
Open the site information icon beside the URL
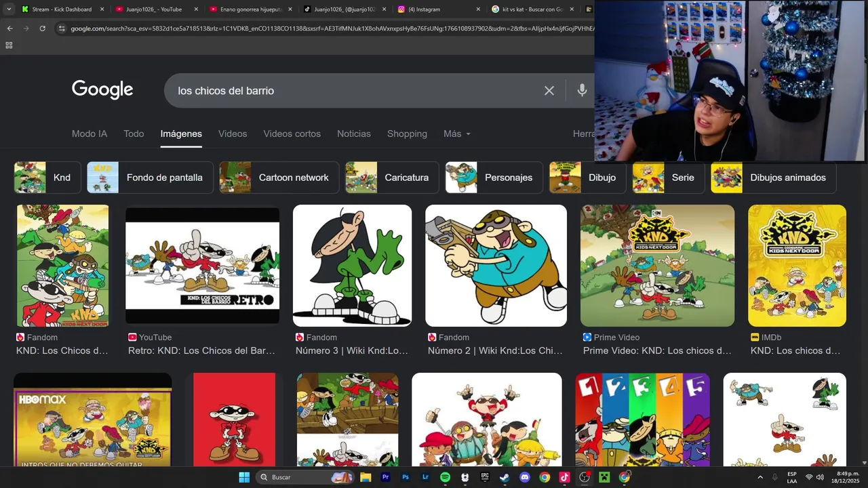pyautogui.click(x=62, y=28)
